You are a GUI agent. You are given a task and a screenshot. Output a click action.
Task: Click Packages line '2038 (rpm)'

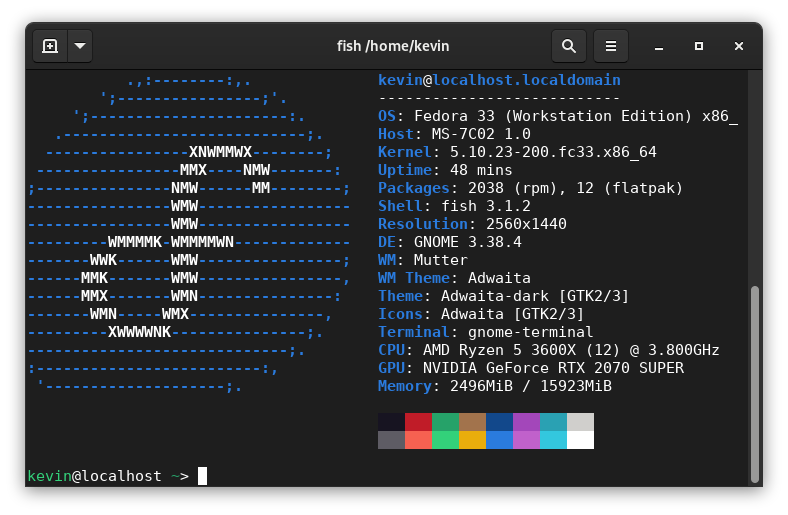[x=512, y=188]
